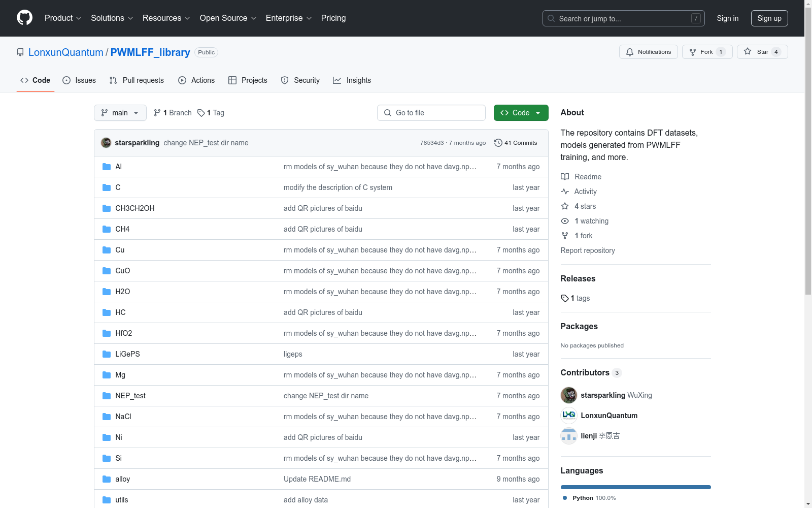Fork this repository
Viewport: 812px width, 508px height.
click(x=707, y=52)
